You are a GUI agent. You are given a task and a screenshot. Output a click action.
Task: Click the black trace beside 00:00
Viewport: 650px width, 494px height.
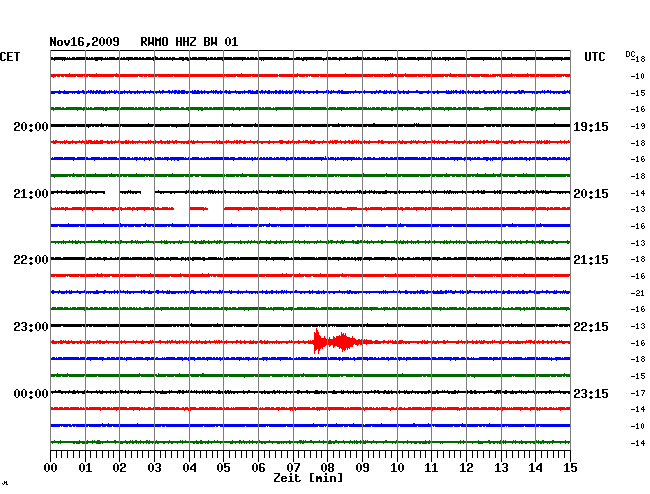(310, 392)
